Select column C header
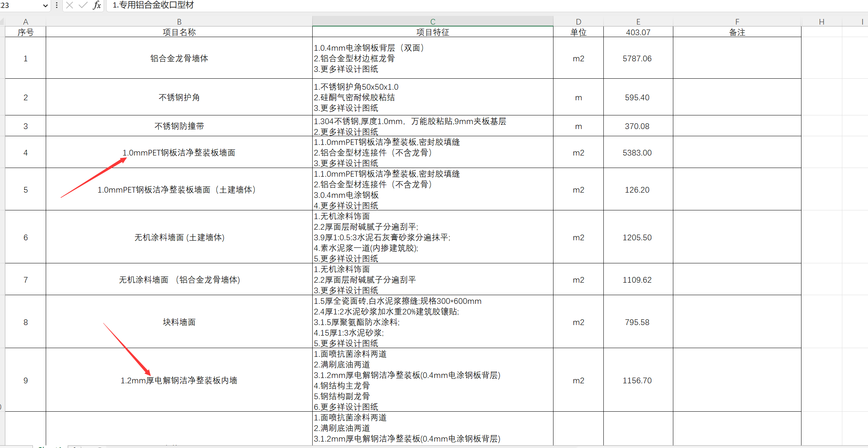868x448 pixels. (x=433, y=22)
